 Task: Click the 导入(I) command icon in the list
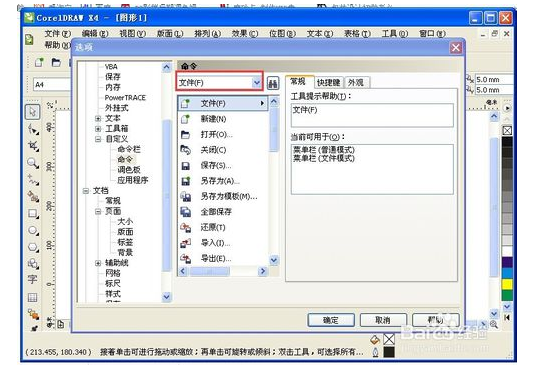[185, 243]
